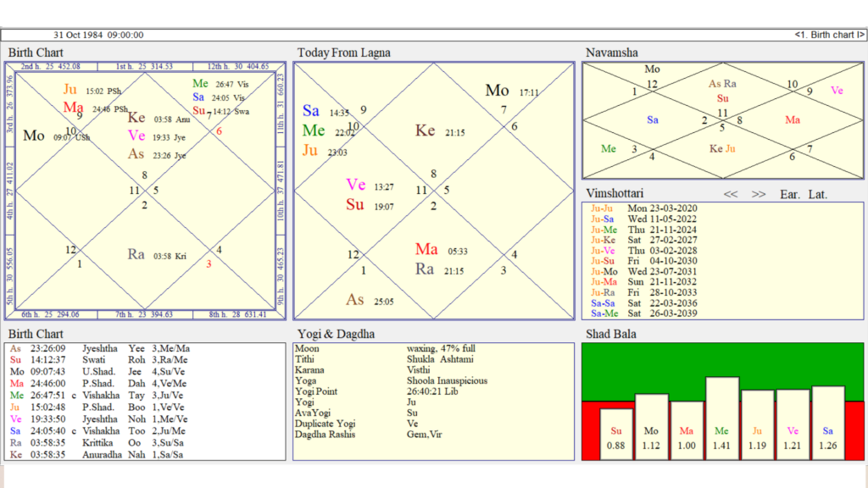The width and height of the screenshot is (868, 488).
Task: Click the Ju bar in Shad Bala
Action: pos(757,425)
